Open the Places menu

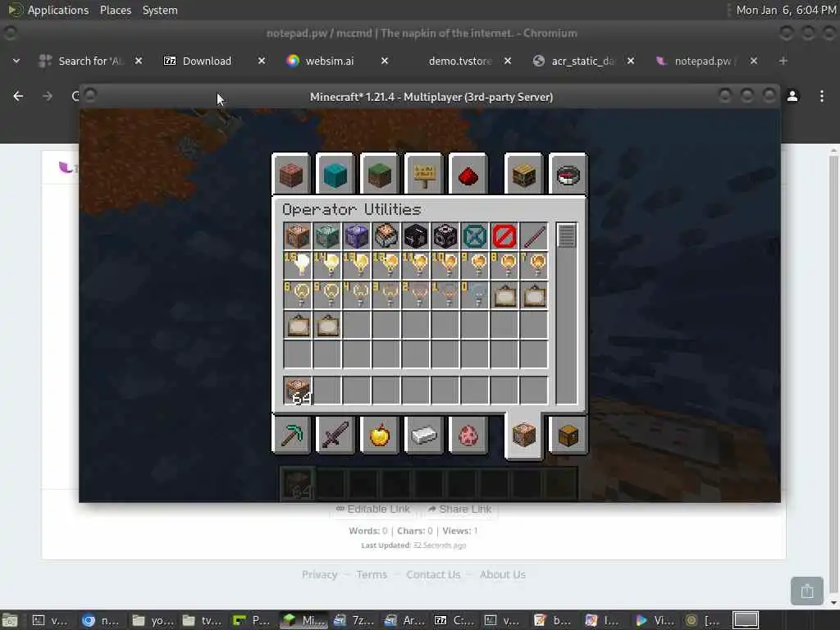[x=115, y=10]
